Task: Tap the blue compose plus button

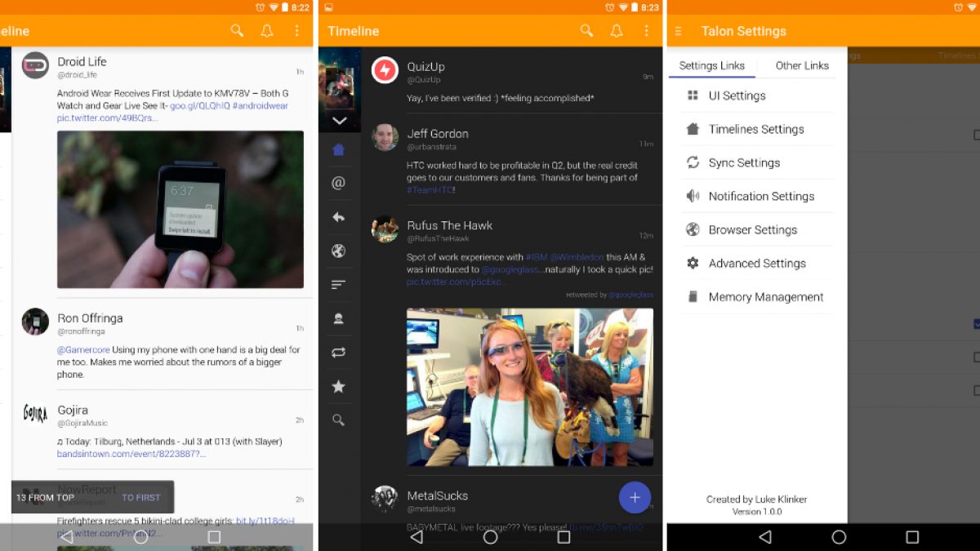Action: pos(635,498)
